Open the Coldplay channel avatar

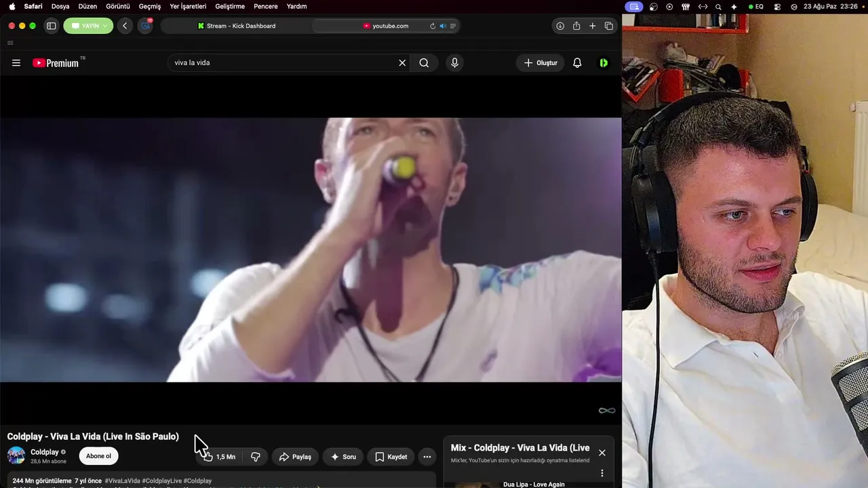[x=16, y=456]
